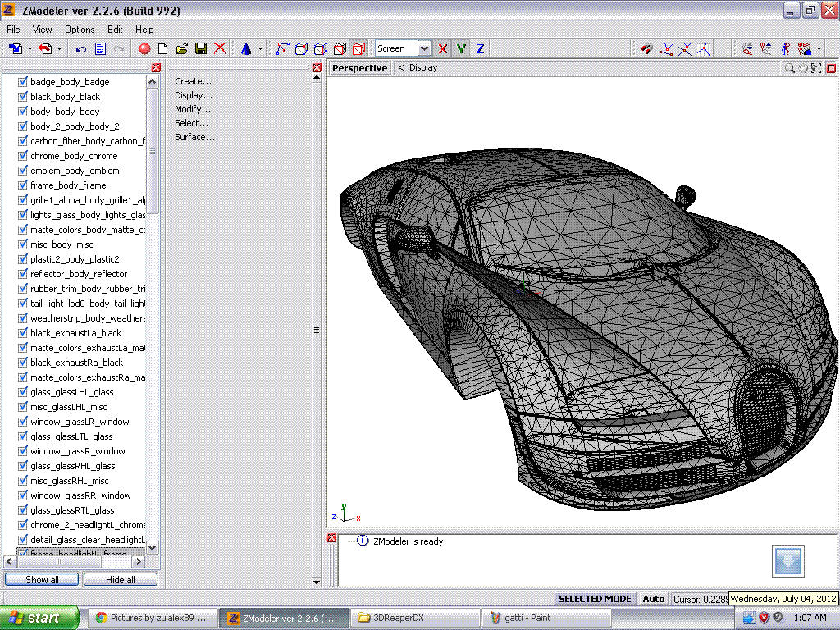This screenshot has width=840, height=630.
Task: Toggle the Y axis constraint button
Action: point(462,49)
